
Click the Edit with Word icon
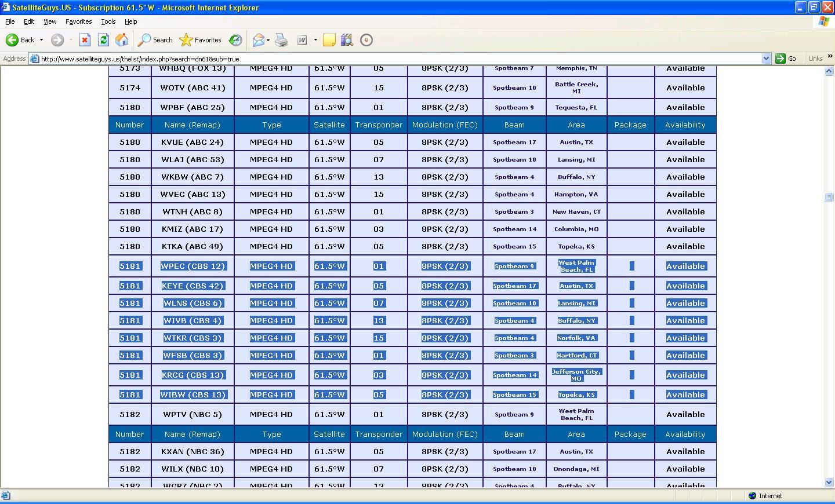[302, 40]
